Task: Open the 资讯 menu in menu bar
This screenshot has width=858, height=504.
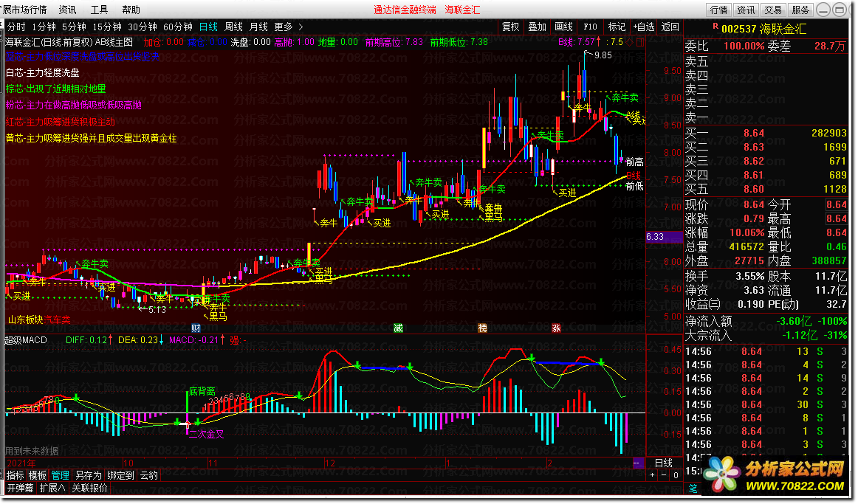Action: [67, 10]
